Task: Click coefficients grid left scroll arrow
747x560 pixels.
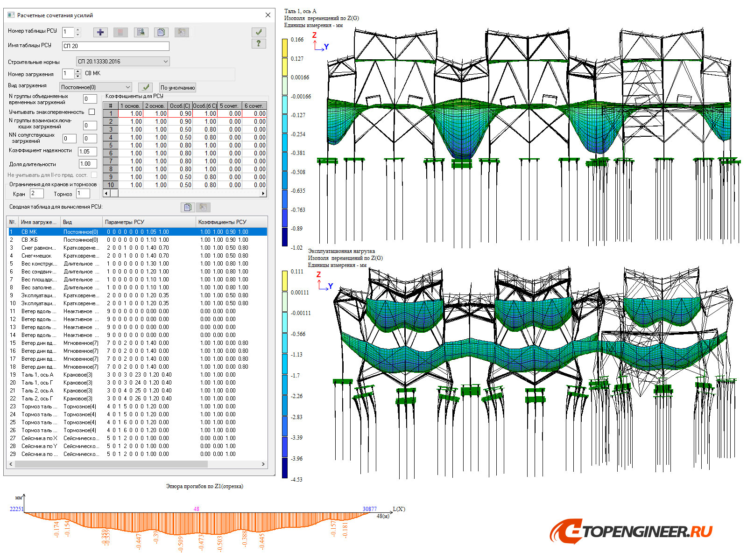Action: click(x=106, y=193)
